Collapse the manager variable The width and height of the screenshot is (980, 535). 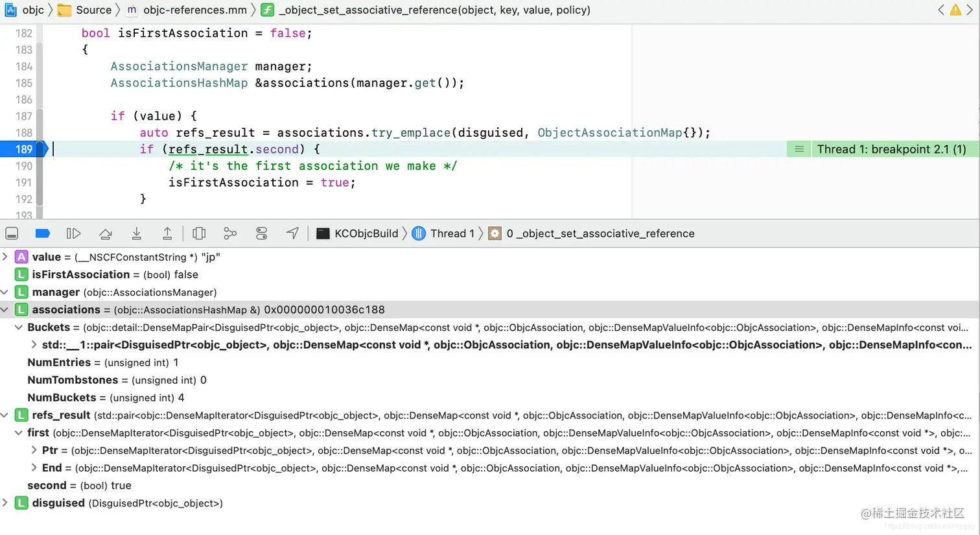click(x=5, y=292)
